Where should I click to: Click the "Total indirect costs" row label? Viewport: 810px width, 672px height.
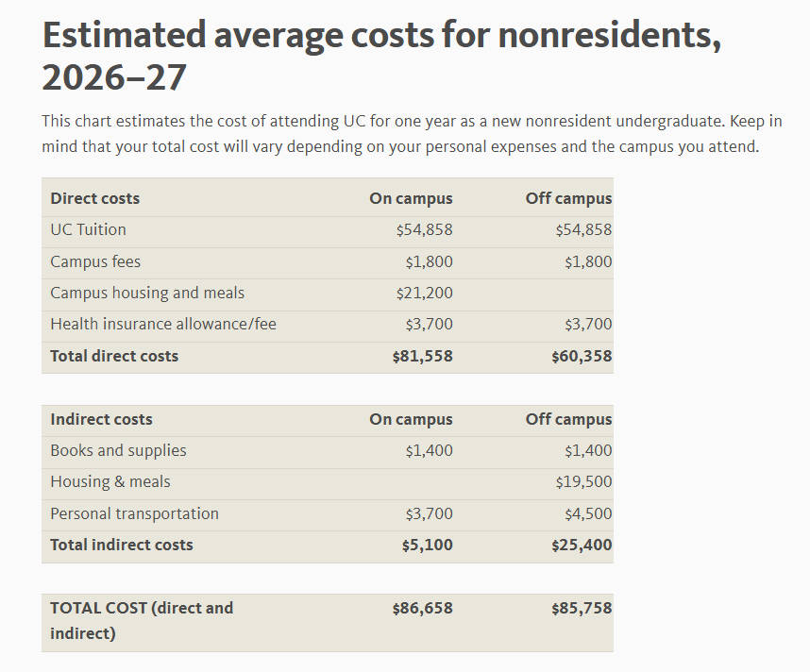click(121, 545)
